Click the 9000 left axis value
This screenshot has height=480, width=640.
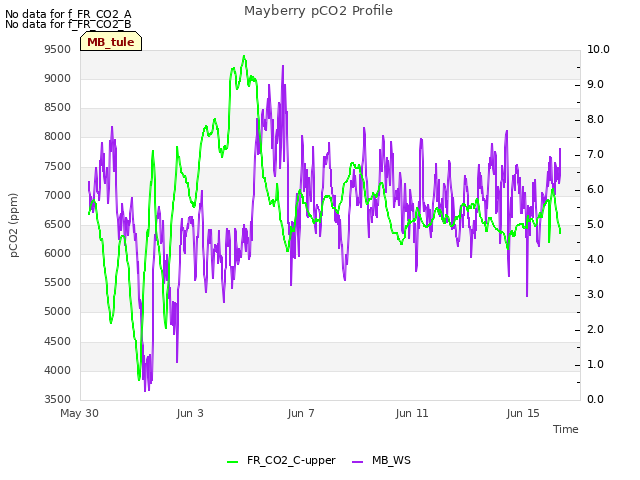coord(58,78)
